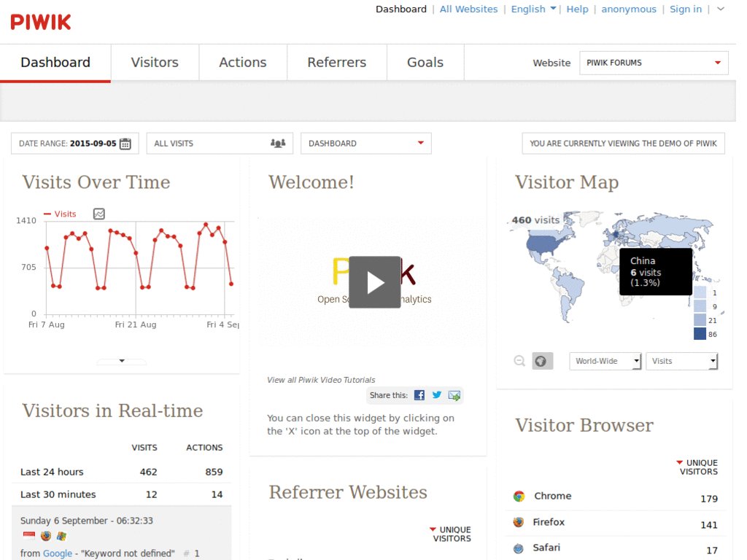This screenshot has height=560, width=747.
Task: Click the zoom out magnifier on Visitor Map
Action: (519, 361)
